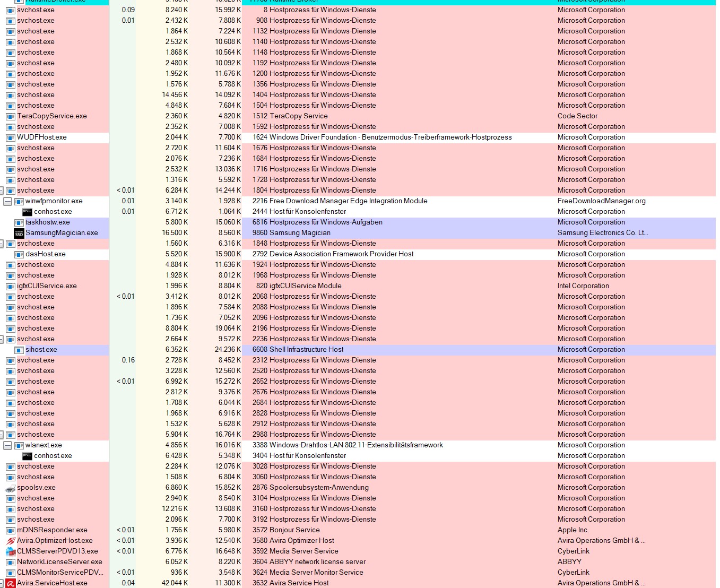This screenshot has height=588, width=720.
Task: Click the taskhostw.exe process icon
Action: (x=19, y=222)
